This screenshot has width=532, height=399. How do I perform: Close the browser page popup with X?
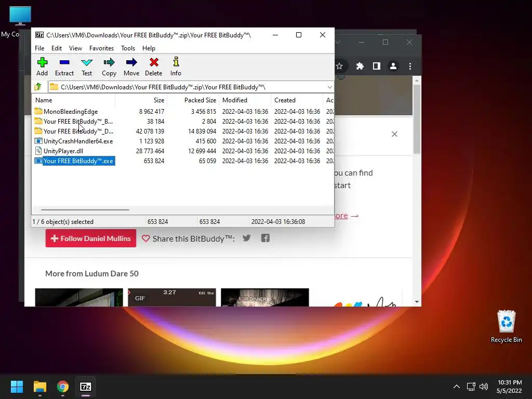(x=394, y=134)
